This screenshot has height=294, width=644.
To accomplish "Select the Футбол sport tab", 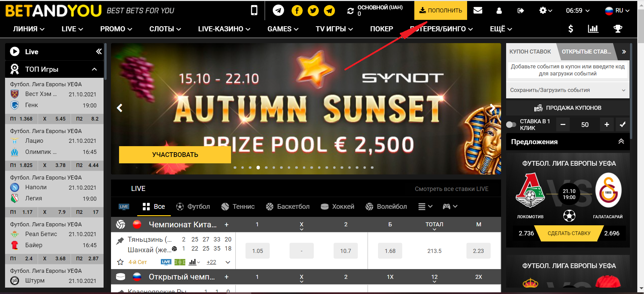I will [x=193, y=206].
